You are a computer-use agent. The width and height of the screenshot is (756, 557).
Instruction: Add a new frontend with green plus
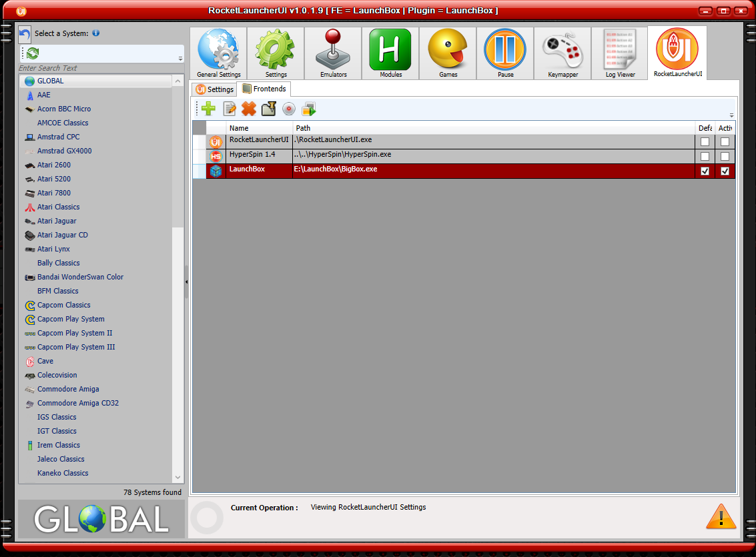(209, 109)
